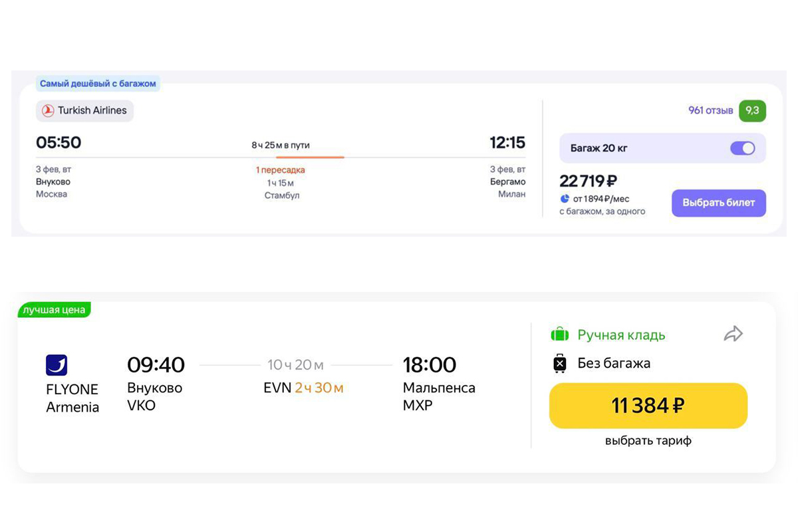Click the Мальпенса MXP arrival airport
Screen dimensions: 798x532
[439, 396]
